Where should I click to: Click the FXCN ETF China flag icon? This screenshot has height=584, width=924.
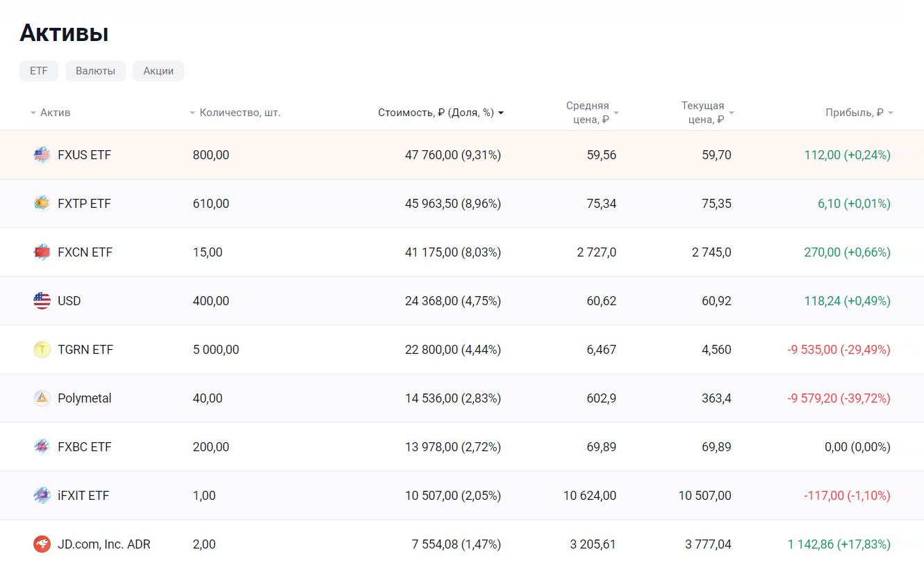[x=42, y=252]
